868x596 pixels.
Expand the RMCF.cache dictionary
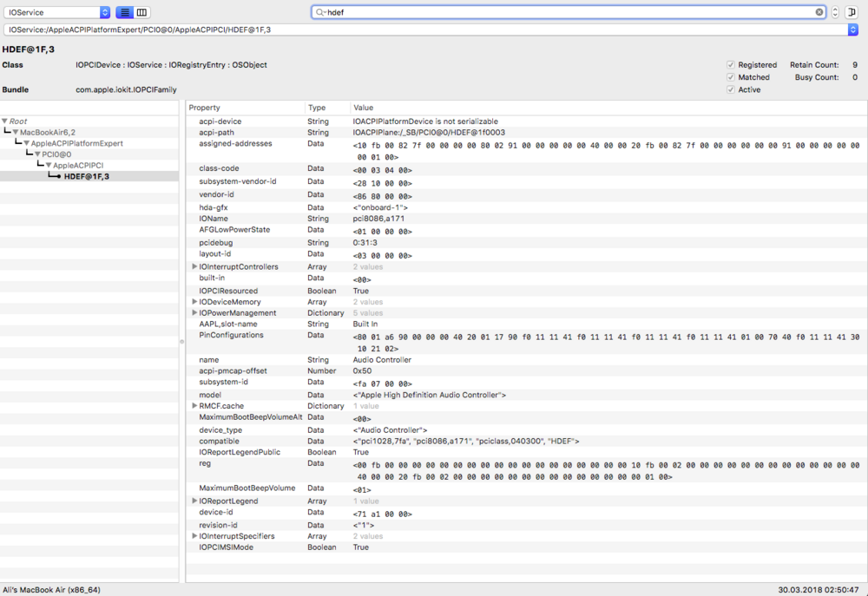194,406
